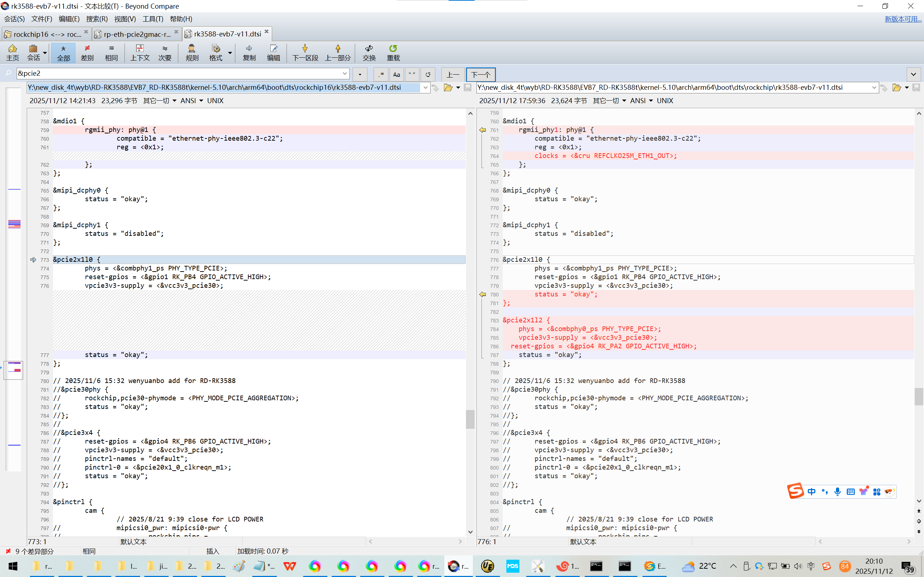Open the 规则 rules toolbar icon
The height and width of the screenshot is (577, 924).
pyautogui.click(x=192, y=52)
